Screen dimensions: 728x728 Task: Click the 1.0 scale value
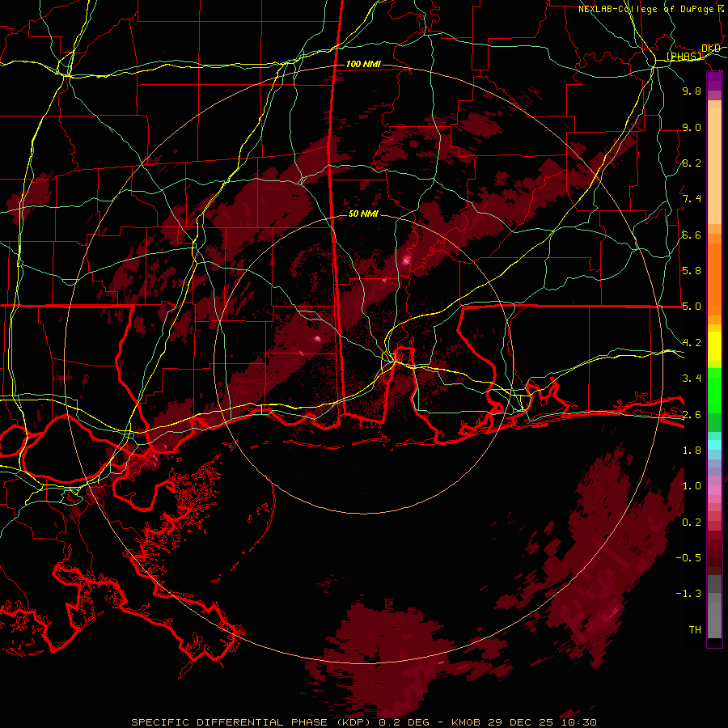click(x=692, y=487)
